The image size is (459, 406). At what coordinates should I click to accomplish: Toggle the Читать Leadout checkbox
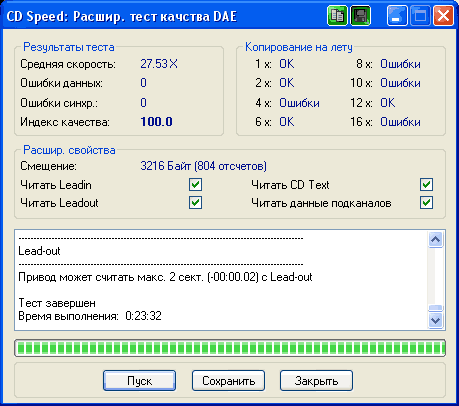point(195,203)
